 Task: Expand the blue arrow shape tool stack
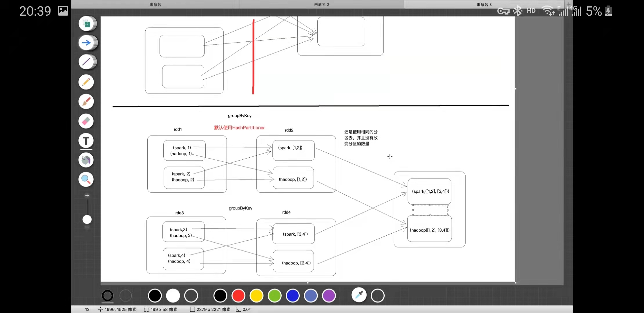(87, 43)
